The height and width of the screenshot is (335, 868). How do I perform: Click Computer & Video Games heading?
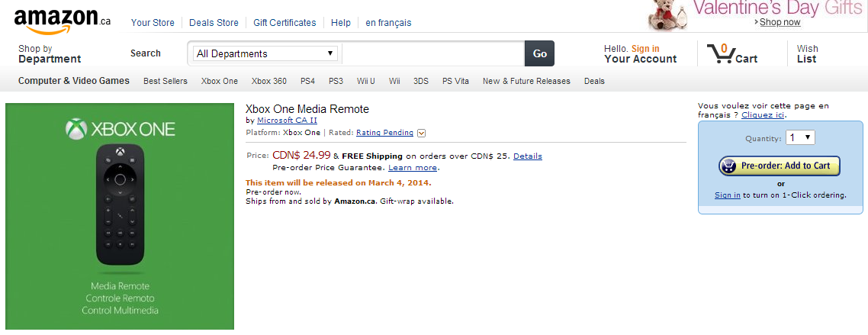tap(74, 81)
